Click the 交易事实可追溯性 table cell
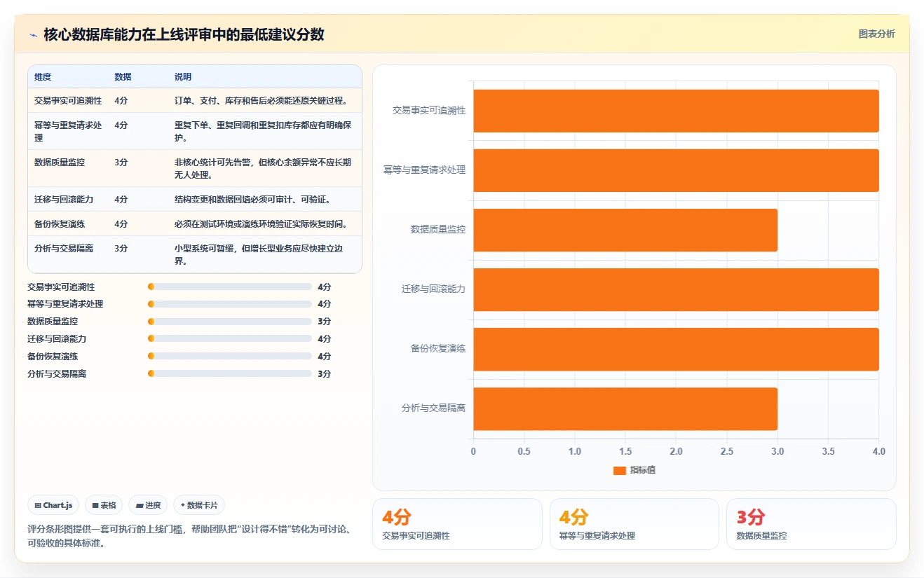 (68, 101)
